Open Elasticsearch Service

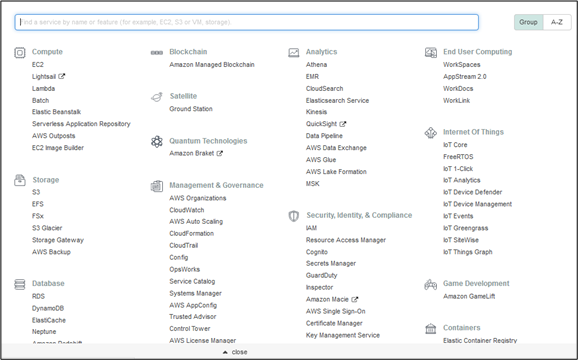tap(337, 100)
